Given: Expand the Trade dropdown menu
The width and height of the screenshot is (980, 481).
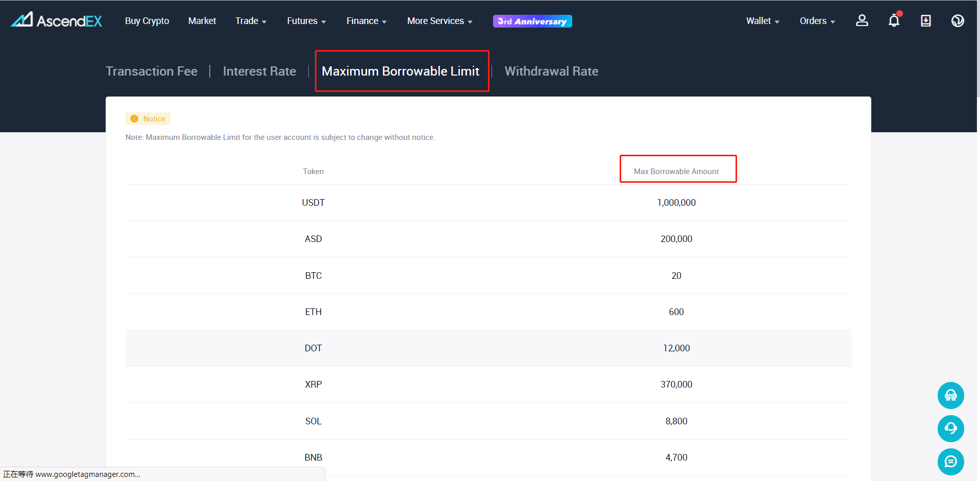Looking at the screenshot, I should pyautogui.click(x=251, y=21).
